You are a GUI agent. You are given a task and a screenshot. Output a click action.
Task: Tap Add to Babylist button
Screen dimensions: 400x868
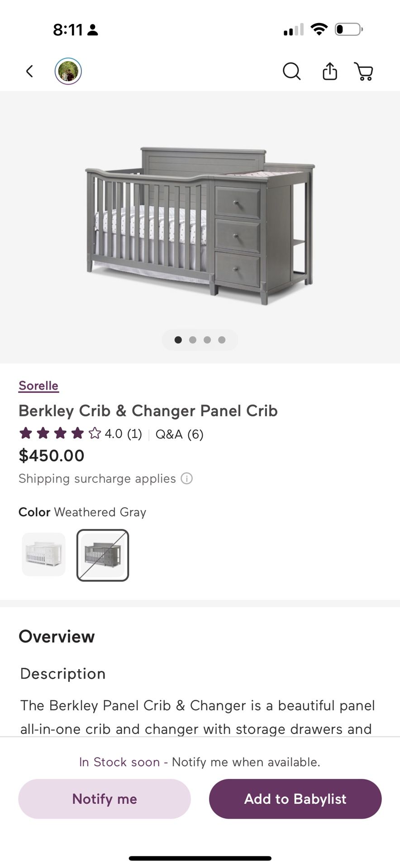pyautogui.click(x=295, y=799)
